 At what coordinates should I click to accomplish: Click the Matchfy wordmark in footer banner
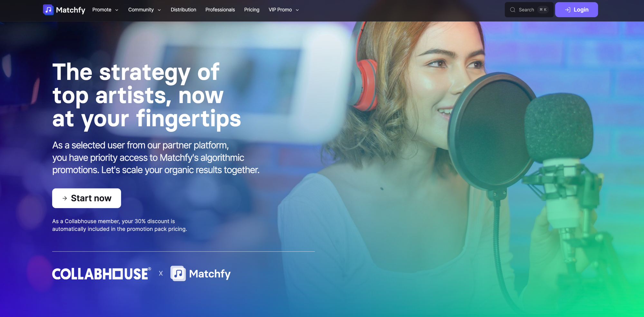[x=210, y=274]
